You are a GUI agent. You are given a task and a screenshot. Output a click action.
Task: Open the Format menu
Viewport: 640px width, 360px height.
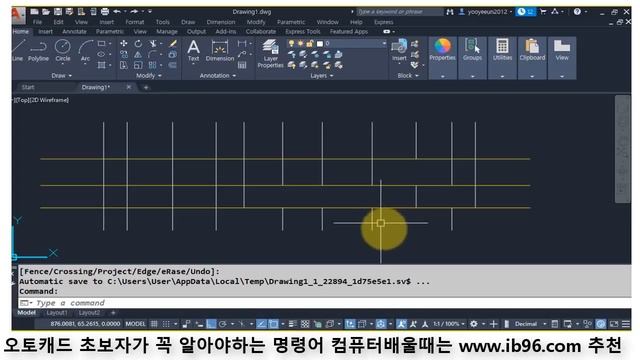click(135, 22)
